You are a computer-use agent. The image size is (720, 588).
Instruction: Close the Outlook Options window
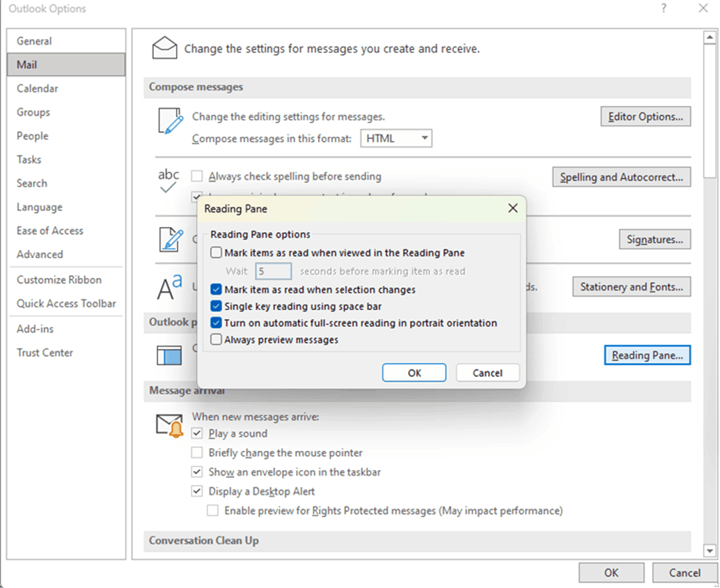(703, 8)
